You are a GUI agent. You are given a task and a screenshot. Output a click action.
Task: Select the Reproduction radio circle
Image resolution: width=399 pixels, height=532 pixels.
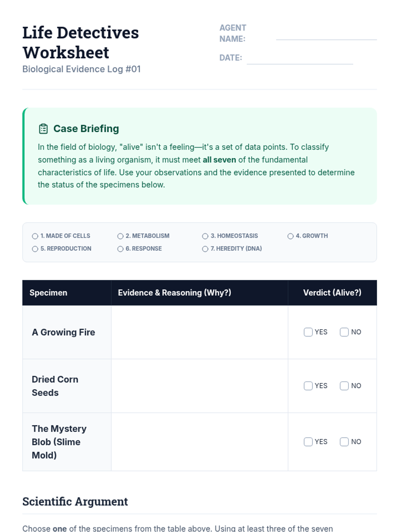pos(35,249)
